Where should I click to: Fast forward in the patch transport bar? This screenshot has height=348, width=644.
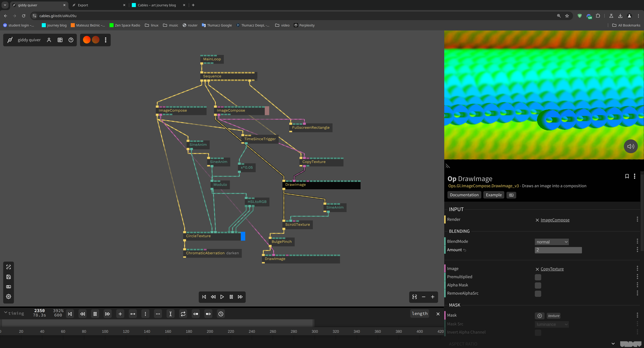point(240,297)
